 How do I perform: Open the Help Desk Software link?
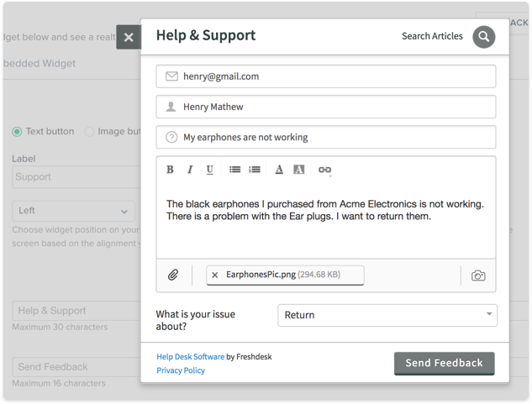pos(190,357)
